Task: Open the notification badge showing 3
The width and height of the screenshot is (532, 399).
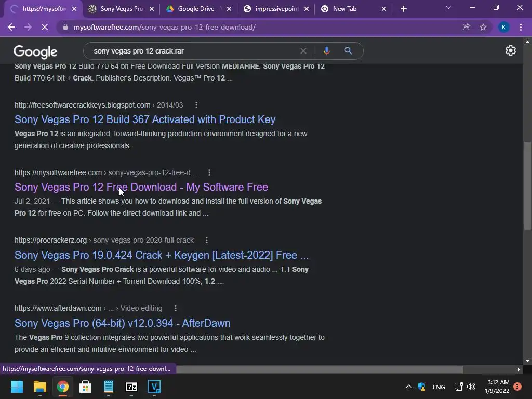Action: click(517, 387)
